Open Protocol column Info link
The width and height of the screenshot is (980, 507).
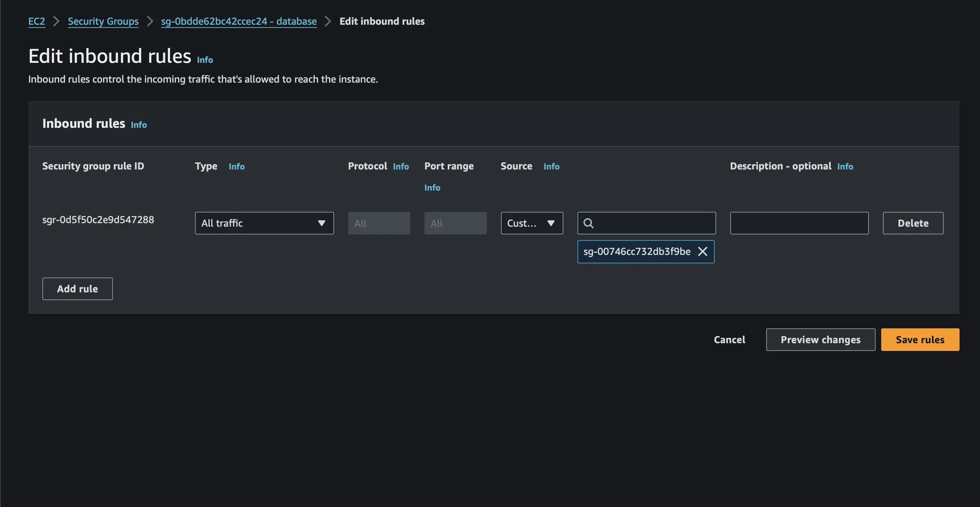401,167
